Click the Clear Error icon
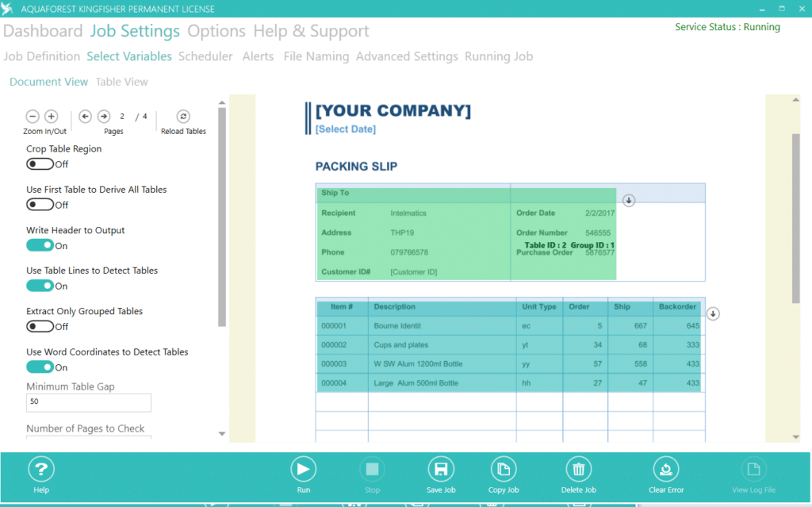The image size is (812, 507). 666,469
